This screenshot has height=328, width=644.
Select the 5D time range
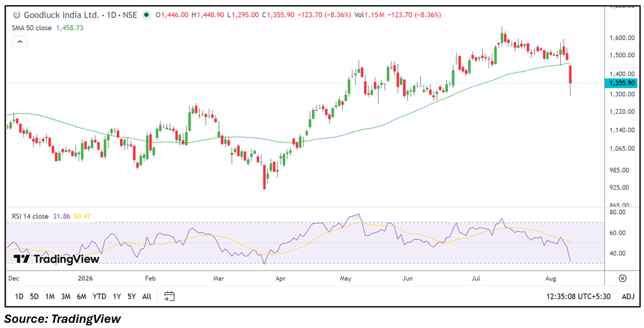tap(35, 297)
